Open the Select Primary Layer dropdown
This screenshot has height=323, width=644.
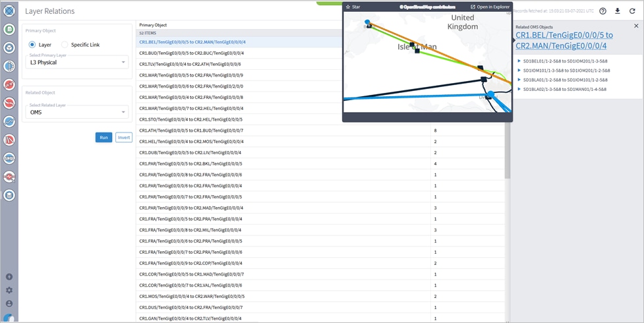pyautogui.click(x=77, y=62)
